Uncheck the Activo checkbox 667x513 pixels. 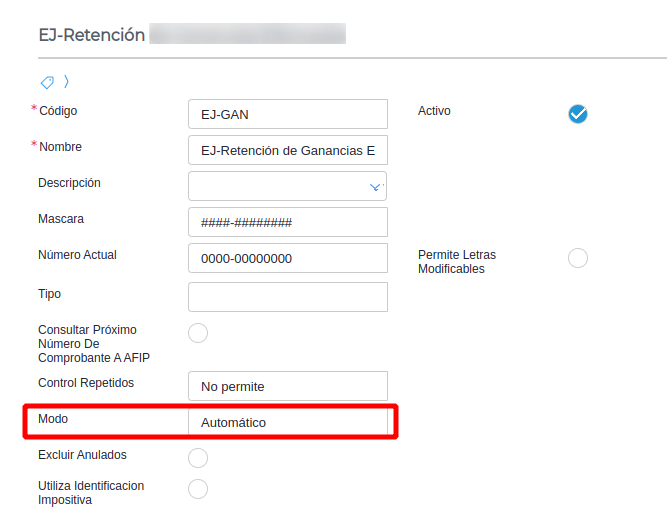[578, 113]
